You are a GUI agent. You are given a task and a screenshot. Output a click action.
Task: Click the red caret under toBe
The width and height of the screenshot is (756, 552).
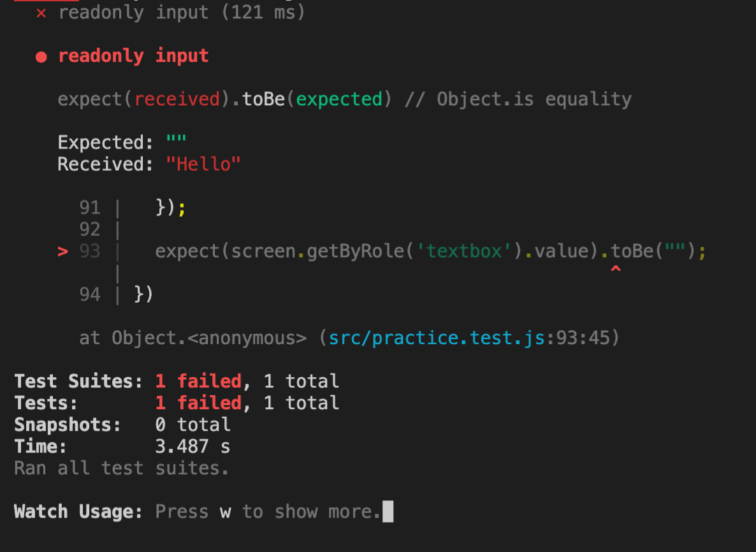coord(615,270)
